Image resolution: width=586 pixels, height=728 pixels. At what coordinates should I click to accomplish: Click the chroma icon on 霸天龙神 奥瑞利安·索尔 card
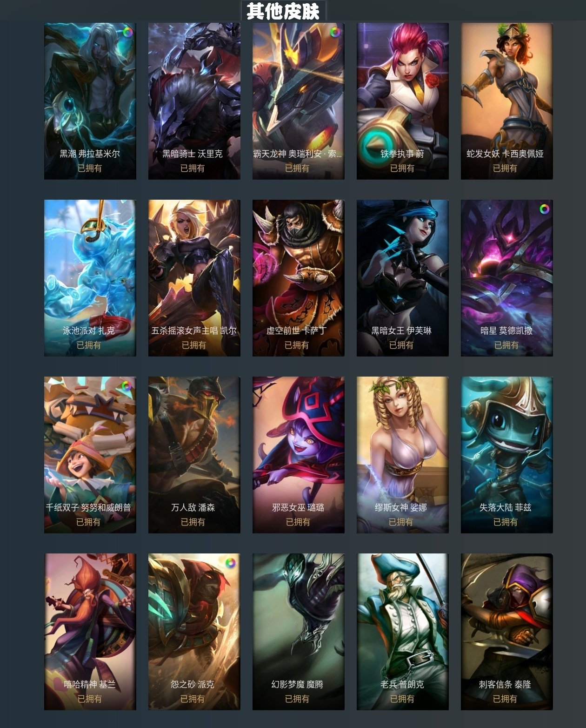pos(335,33)
